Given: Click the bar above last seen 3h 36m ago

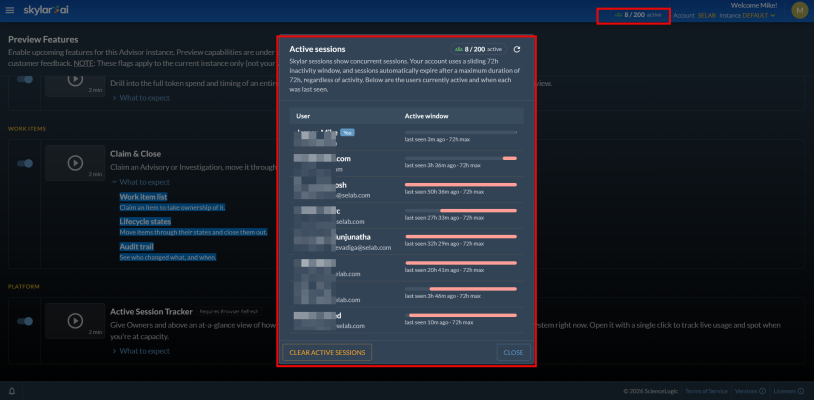Looking at the screenshot, I should [x=460, y=158].
